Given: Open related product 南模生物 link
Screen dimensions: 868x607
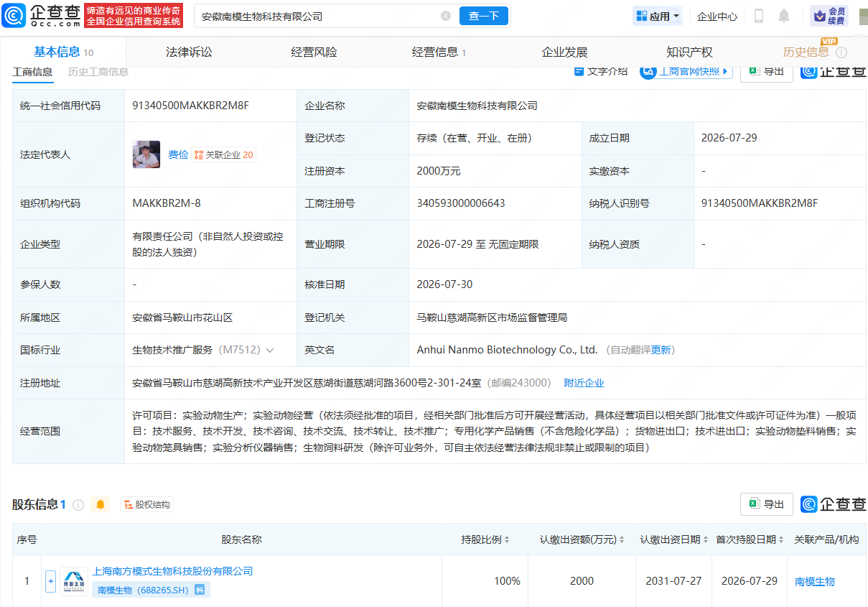Looking at the screenshot, I should click(x=815, y=581).
